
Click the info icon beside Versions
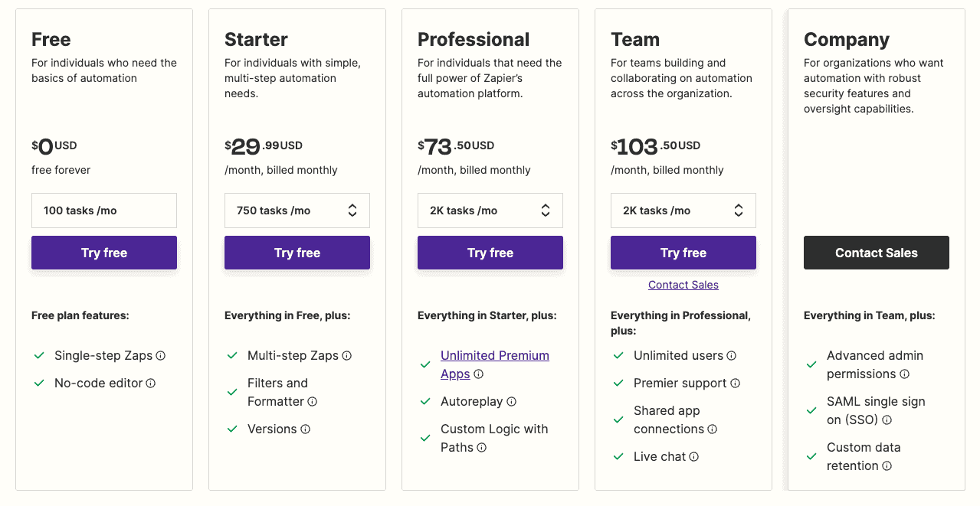pos(306,429)
